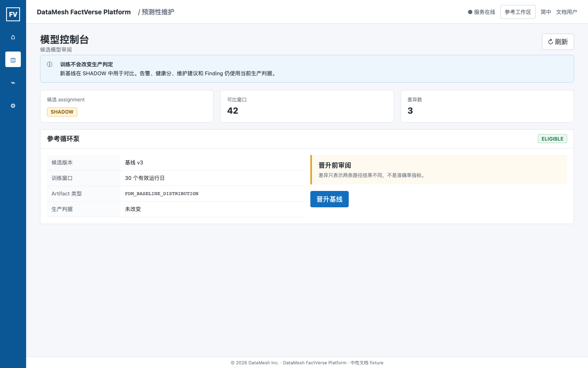The width and height of the screenshot is (588, 368).
Task: Open the home icon in sidebar
Action: coord(13,37)
